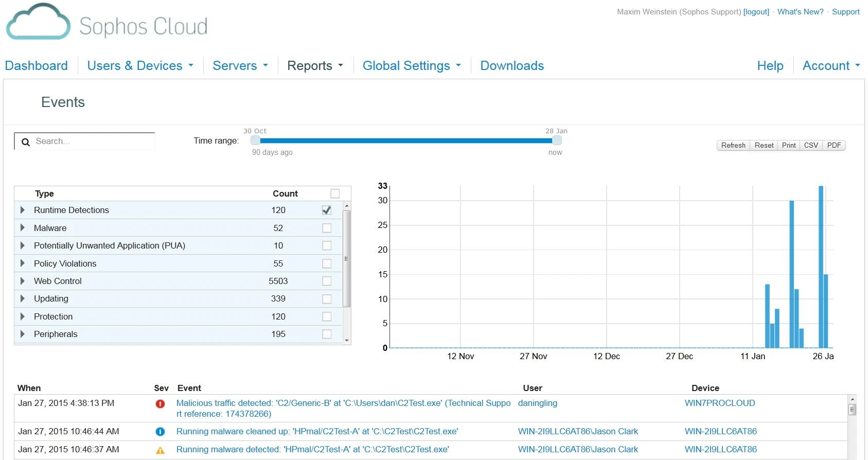Expand the Peripherals row
Screen dimensions: 868x460
tap(22, 334)
